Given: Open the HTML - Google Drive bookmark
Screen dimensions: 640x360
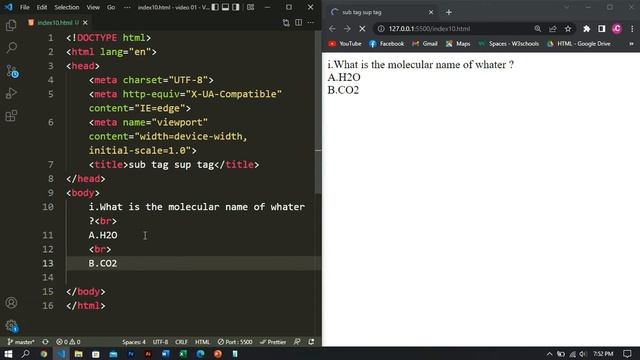Looking at the screenshot, I should click(x=579, y=44).
